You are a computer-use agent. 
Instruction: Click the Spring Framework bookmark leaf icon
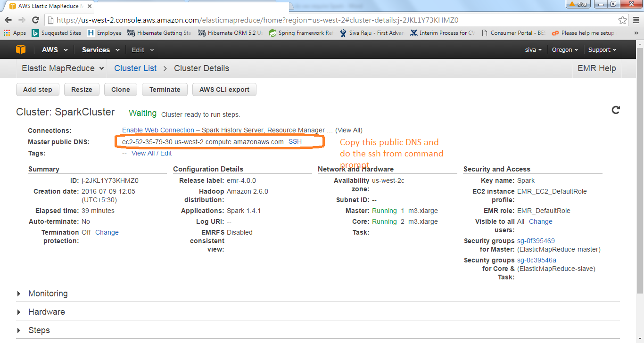272,33
